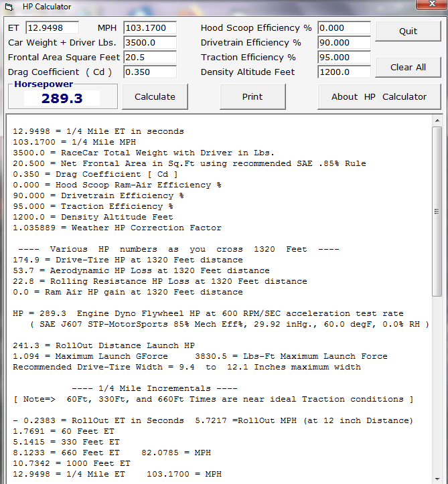Screen dimensions: 448x484
Task: Click the Drag Coefficient (Cd) field
Action: (x=150, y=72)
